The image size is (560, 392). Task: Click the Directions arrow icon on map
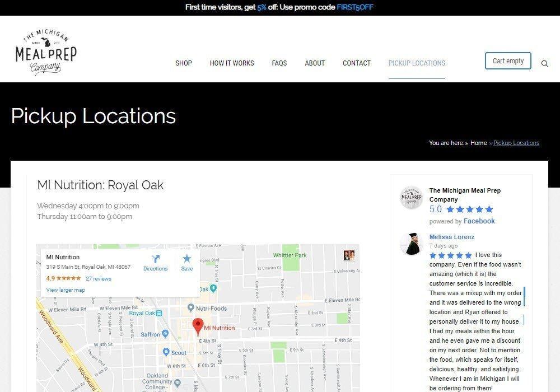point(155,259)
